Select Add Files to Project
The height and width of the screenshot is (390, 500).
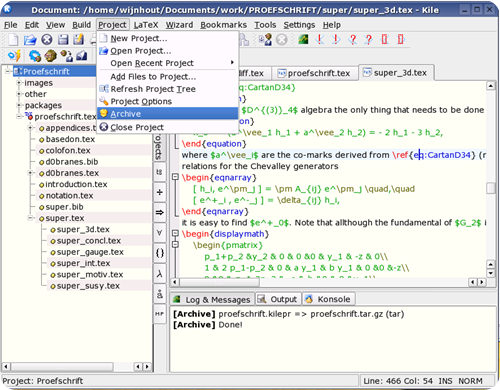point(167,77)
